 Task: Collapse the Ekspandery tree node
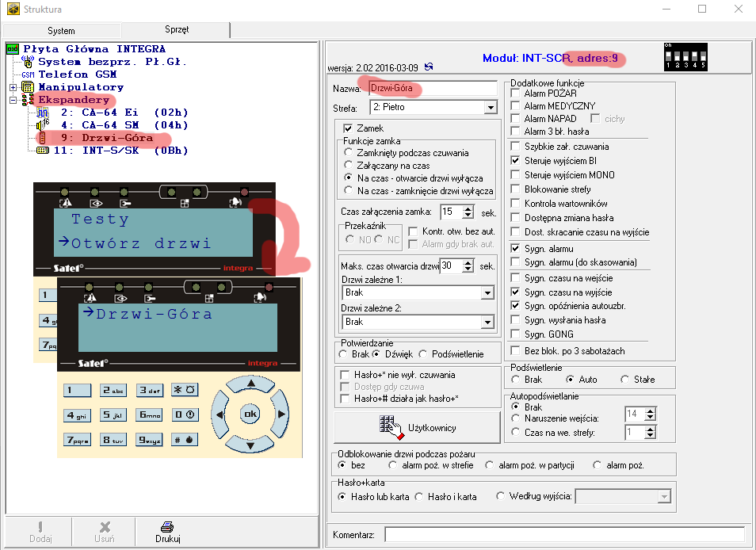coord(13,100)
